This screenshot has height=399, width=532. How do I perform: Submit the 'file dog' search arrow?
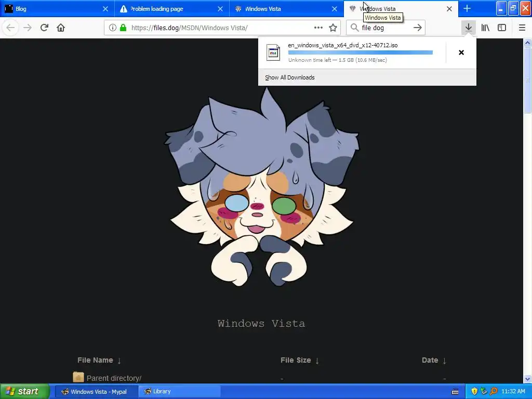(418, 28)
